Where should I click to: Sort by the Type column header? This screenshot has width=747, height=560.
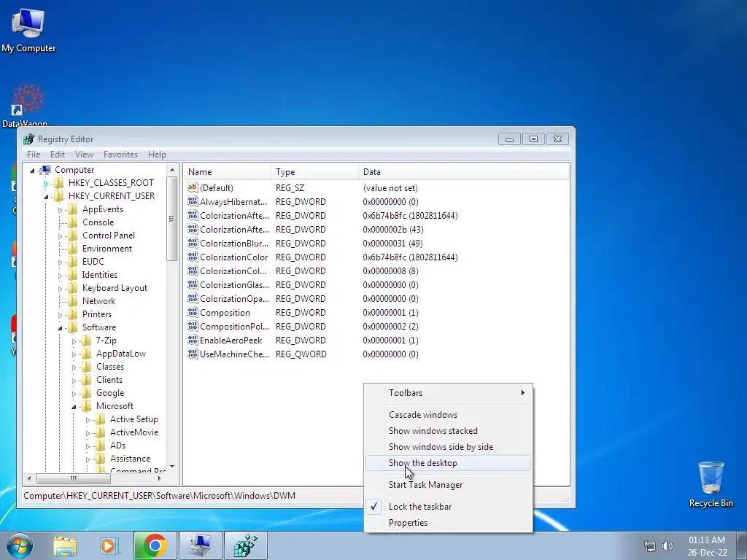315,172
